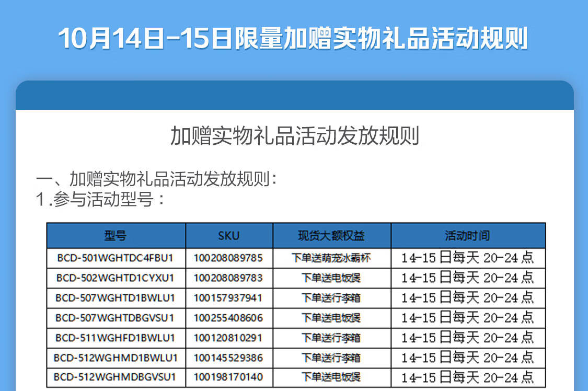The image size is (588, 391).
Task: Click the 下单送萌宠冰霸杯 gift cell
Action: click(x=331, y=258)
